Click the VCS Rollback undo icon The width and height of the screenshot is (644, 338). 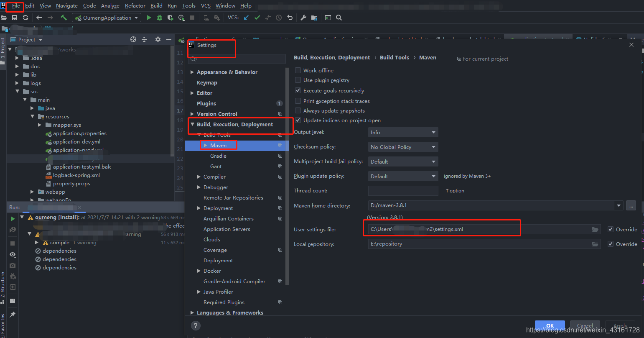290,18
